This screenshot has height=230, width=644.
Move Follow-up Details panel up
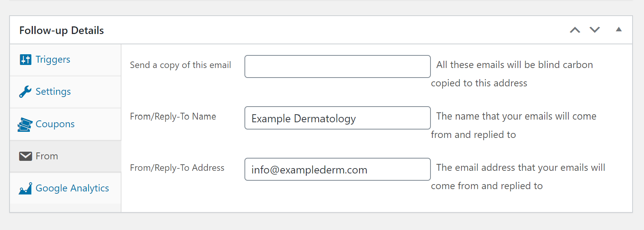tap(575, 30)
